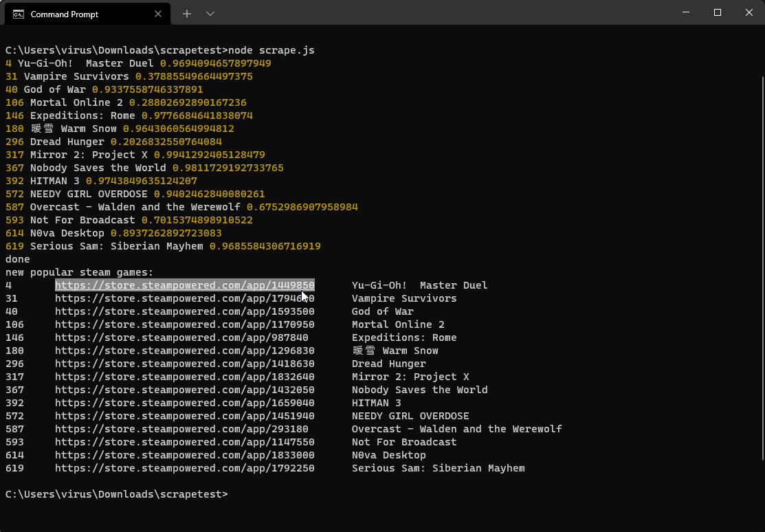The image size is (765, 532).
Task: Click the score 0.2026832550764084
Action: [x=166, y=142]
